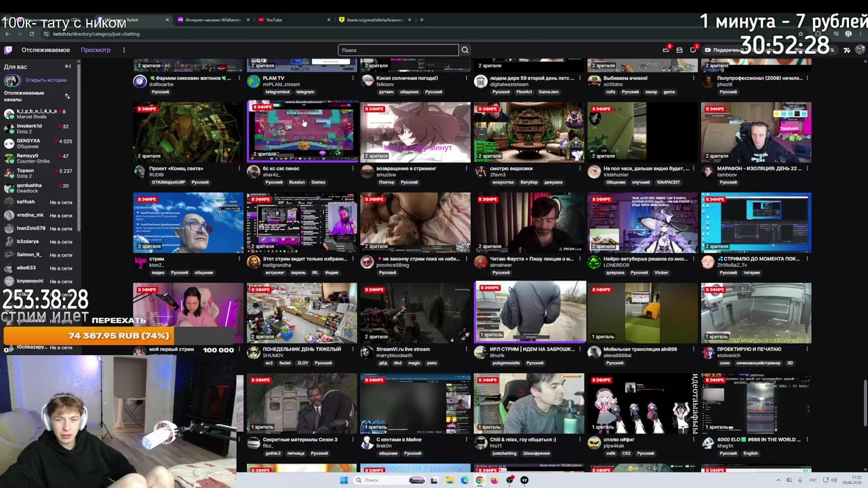Switch to the YouTube browser tab

(x=293, y=20)
